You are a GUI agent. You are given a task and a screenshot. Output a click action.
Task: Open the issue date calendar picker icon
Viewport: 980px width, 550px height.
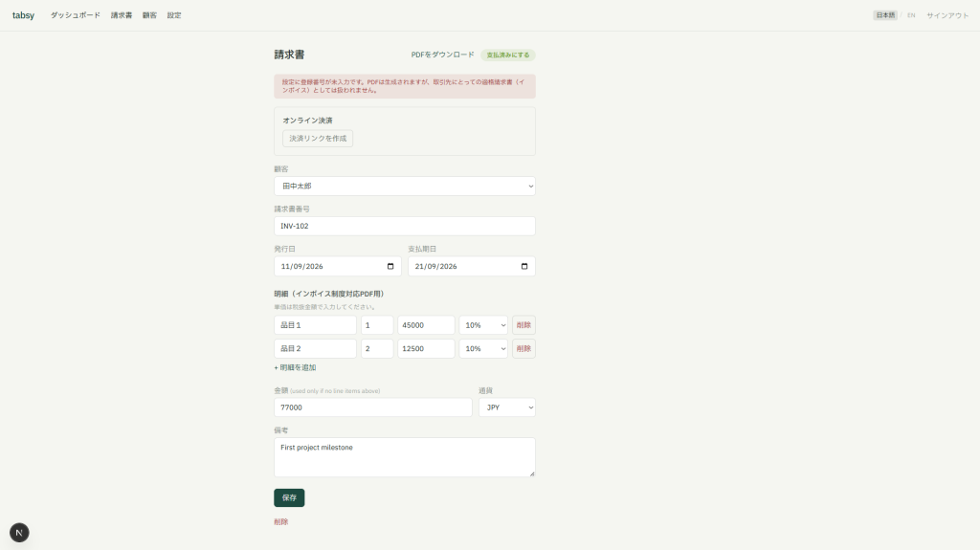(x=390, y=266)
